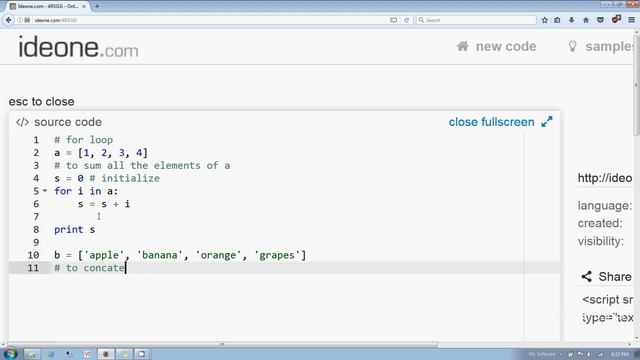Click the source code brackets icon
The width and height of the screenshot is (640, 360).
point(22,122)
